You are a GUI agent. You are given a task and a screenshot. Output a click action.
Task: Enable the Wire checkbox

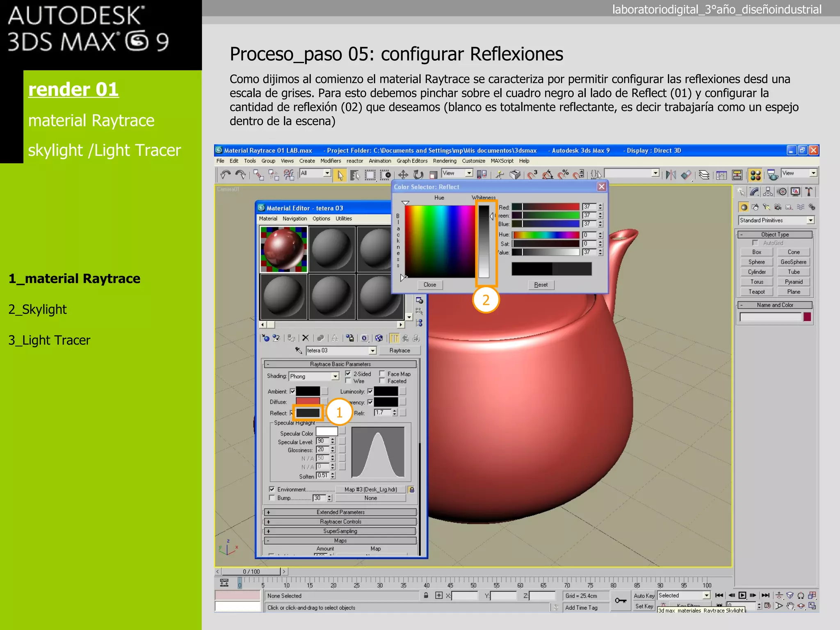[x=348, y=381]
